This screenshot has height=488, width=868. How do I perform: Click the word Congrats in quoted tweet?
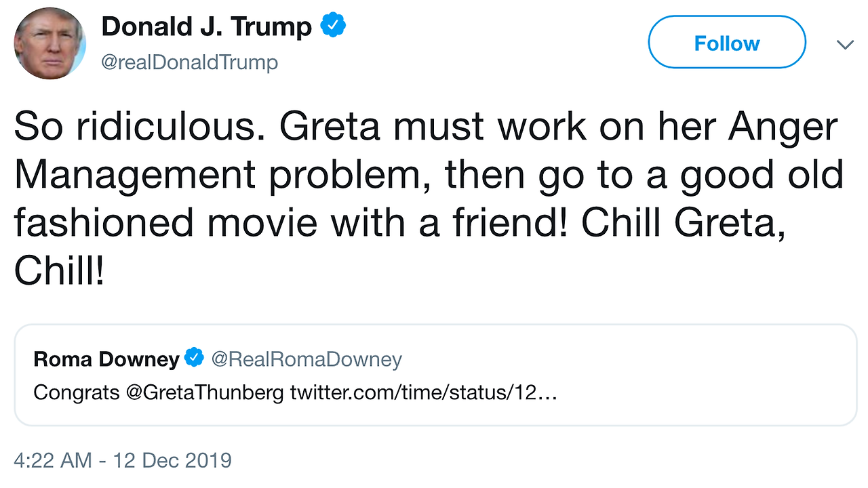point(77,393)
